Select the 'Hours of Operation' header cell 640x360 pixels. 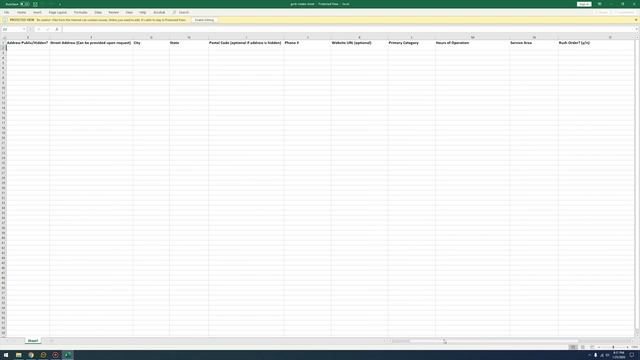click(472, 43)
